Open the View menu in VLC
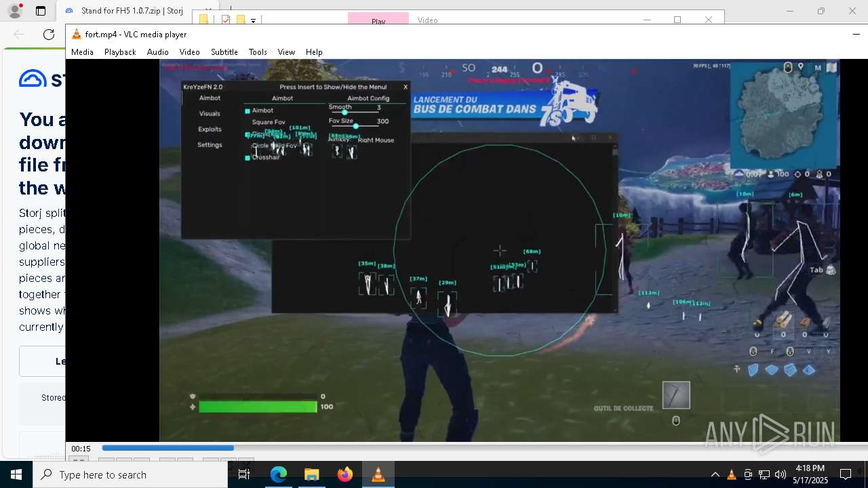 [x=286, y=52]
